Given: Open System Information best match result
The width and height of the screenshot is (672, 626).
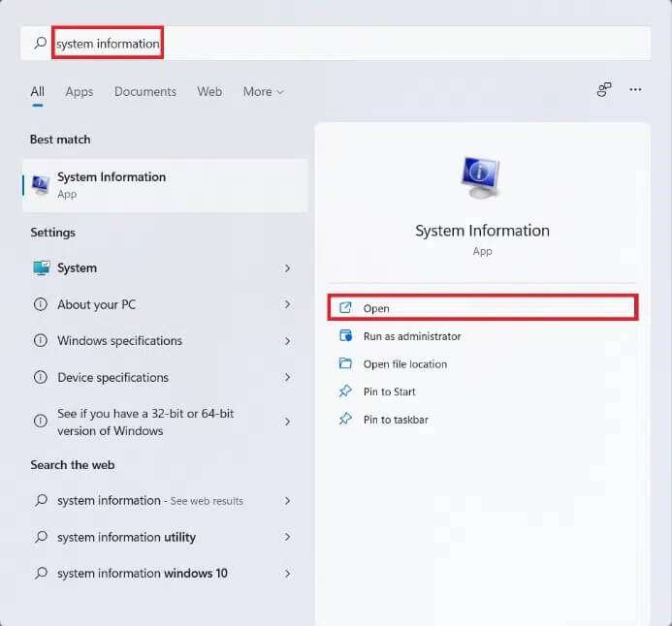Looking at the screenshot, I should tap(165, 185).
